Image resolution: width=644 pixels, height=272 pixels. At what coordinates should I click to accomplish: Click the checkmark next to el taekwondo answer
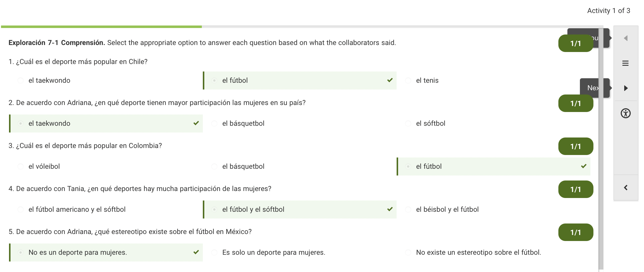(196, 123)
